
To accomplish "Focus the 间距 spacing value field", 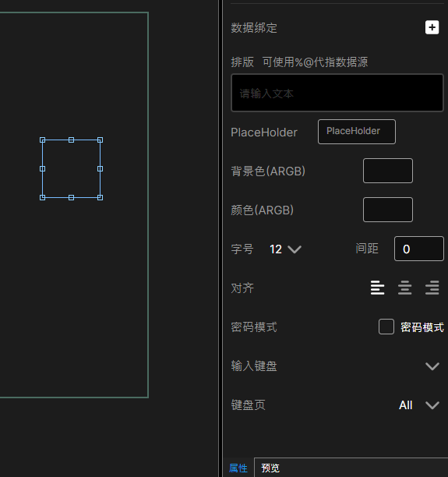I will pyautogui.click(x=419, y=249).
